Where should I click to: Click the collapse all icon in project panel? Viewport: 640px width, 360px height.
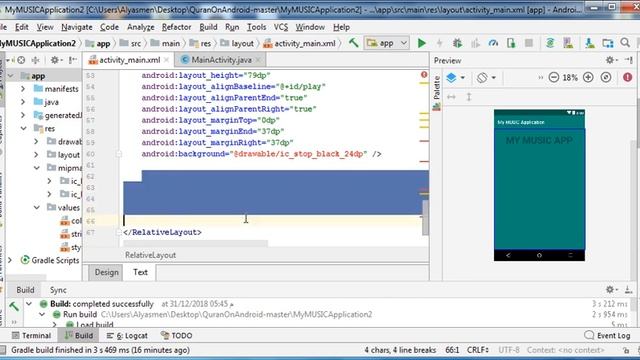[x=36, y=60]
